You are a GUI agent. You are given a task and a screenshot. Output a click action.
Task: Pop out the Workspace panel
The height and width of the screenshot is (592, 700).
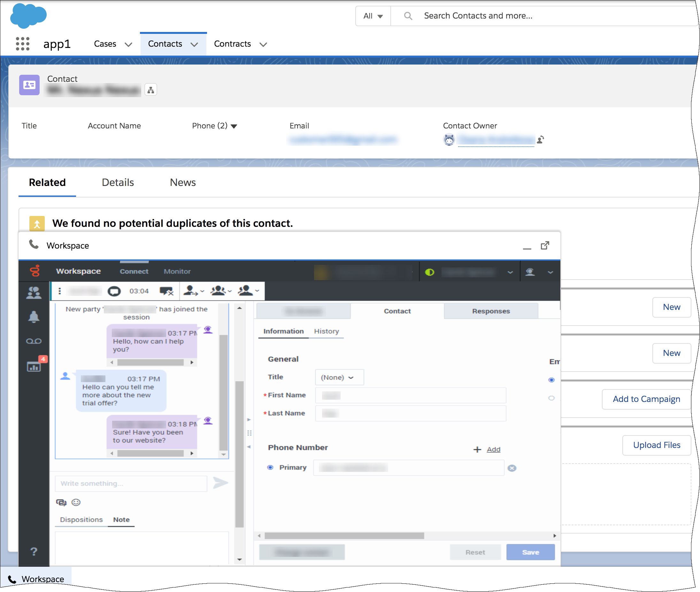pos(545,246)
